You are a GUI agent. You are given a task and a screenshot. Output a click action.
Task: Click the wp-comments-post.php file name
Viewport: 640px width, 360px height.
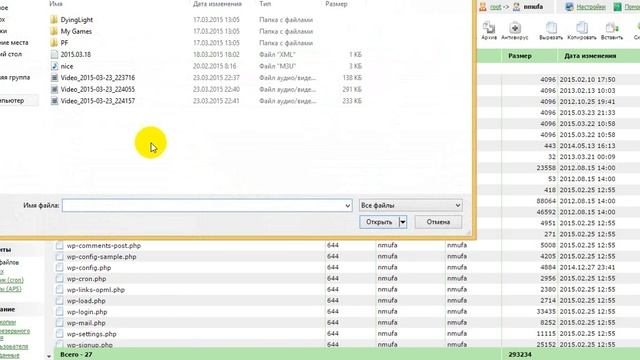coord(104,246)
